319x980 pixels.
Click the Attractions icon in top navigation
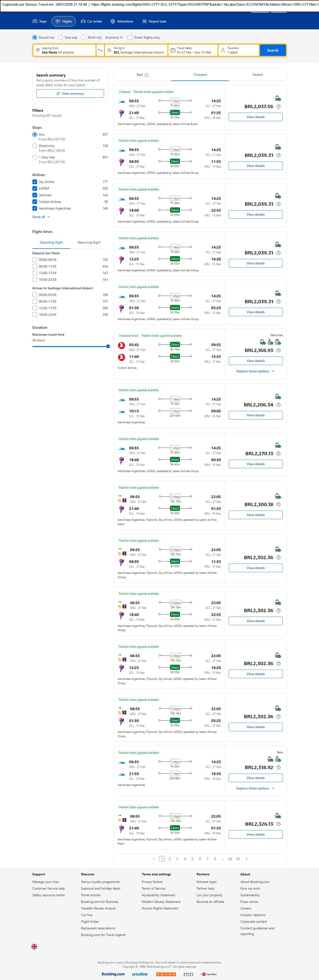point(113,22)
